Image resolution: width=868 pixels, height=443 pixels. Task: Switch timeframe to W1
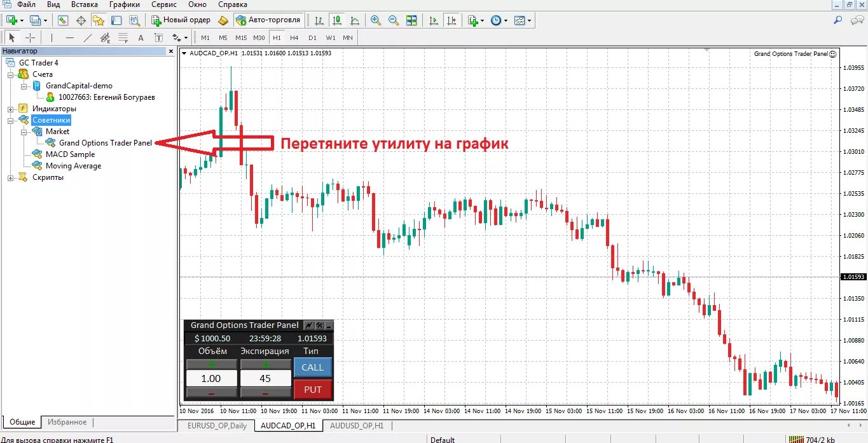point(329,37)
